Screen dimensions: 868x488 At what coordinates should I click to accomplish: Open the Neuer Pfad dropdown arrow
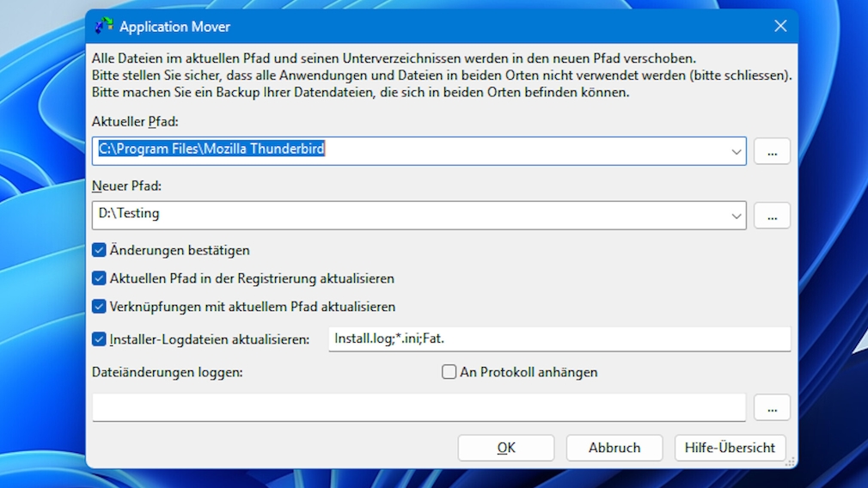[737, 216]
